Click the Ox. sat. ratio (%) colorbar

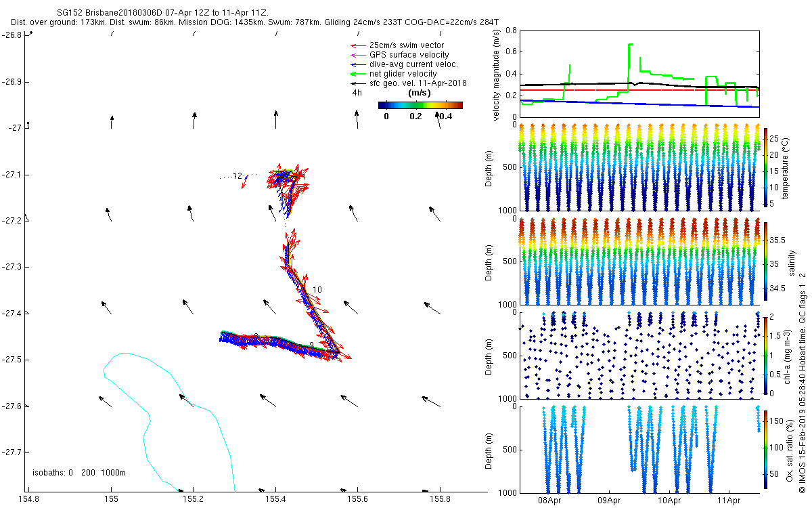(766, 448)
